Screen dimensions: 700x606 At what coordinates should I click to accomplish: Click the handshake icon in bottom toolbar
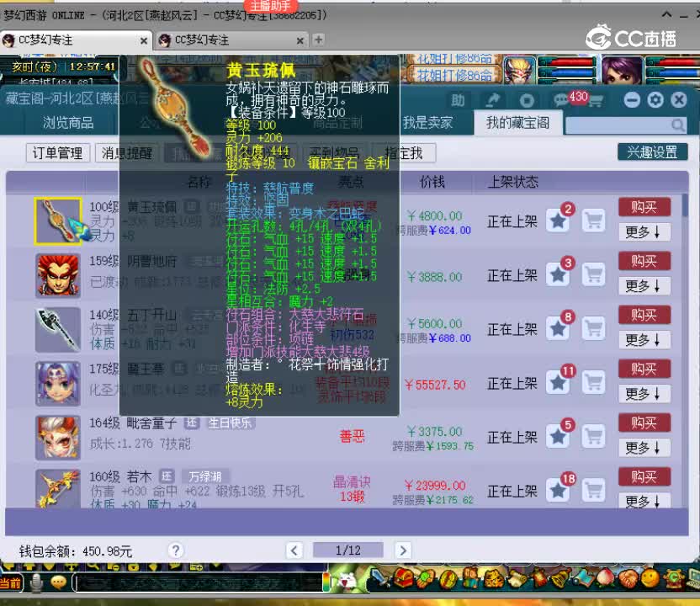tap(628, 578)
